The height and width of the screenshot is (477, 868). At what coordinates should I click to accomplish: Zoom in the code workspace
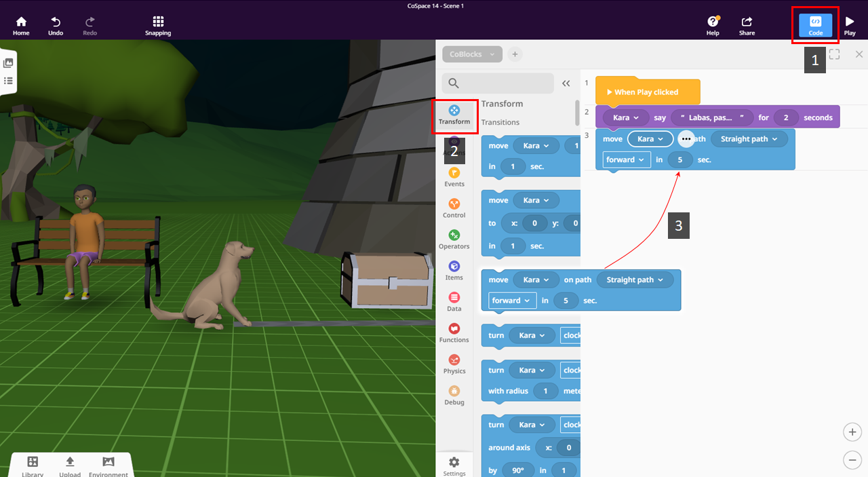tap(852, 432)
